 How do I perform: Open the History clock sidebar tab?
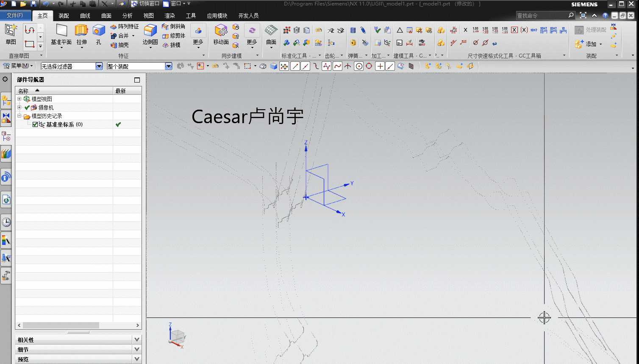coord(6,222)
